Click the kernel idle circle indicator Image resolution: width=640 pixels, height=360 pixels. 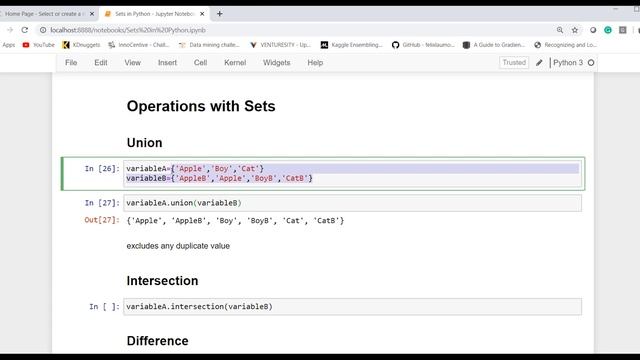(591, 62)
